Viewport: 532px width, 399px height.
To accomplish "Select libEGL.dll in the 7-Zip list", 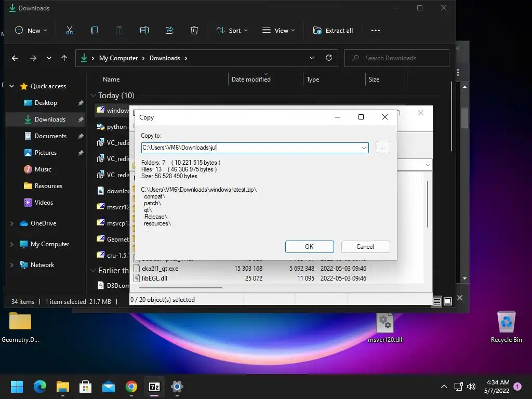I will click(x=155, y=278).
